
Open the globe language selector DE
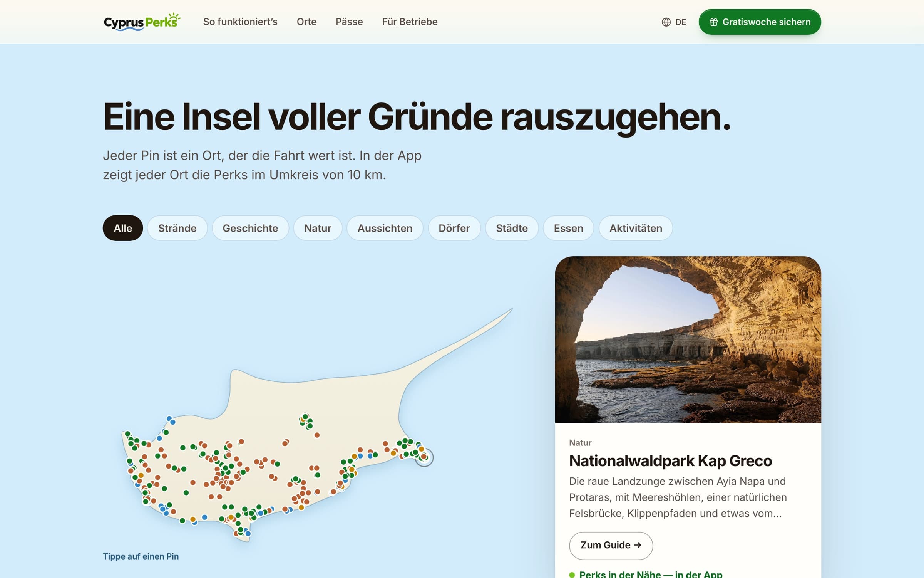[x=674, y=22]
